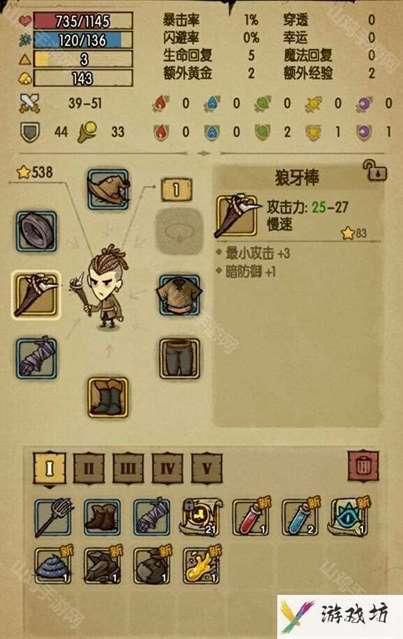Select the equipped ring slot

pos(37,231)
